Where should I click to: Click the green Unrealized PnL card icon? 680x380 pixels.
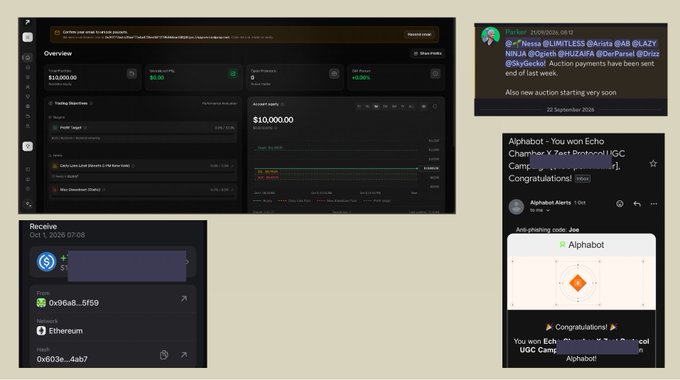[x=233, y=74]
